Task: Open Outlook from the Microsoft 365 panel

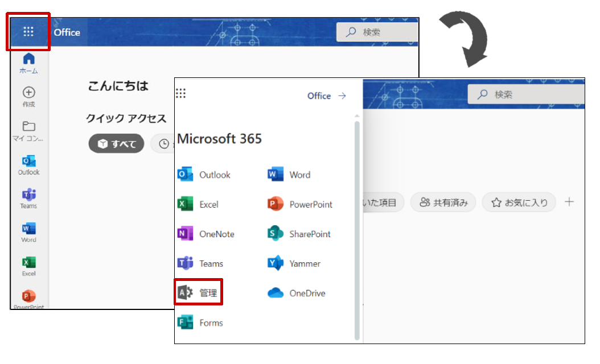Action: pyautogui.click(x=204, y=175)
